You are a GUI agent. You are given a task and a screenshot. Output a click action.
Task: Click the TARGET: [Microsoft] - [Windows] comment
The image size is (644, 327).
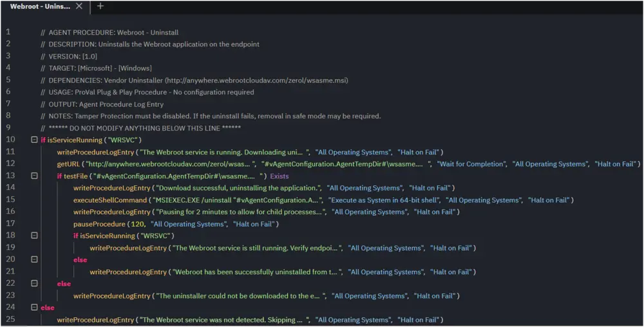pyautogui.click(x=96, y=68)
